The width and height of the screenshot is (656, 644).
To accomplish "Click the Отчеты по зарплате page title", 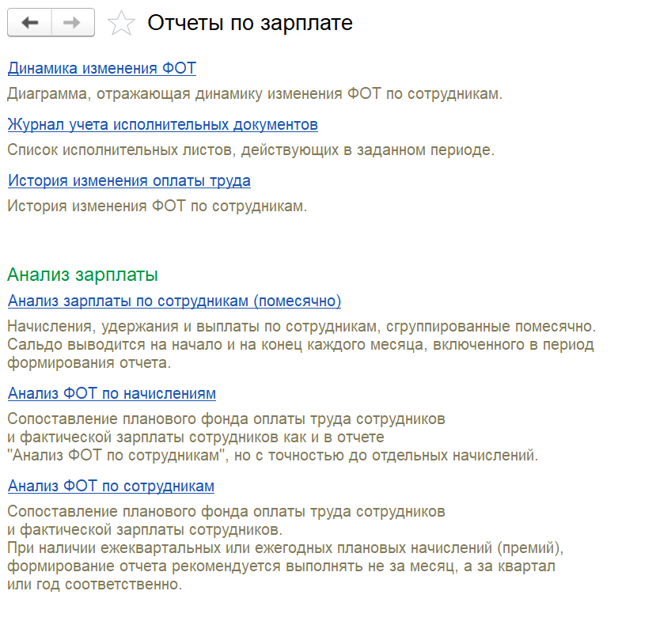I will pyautogui.click(x=250, y=24).
